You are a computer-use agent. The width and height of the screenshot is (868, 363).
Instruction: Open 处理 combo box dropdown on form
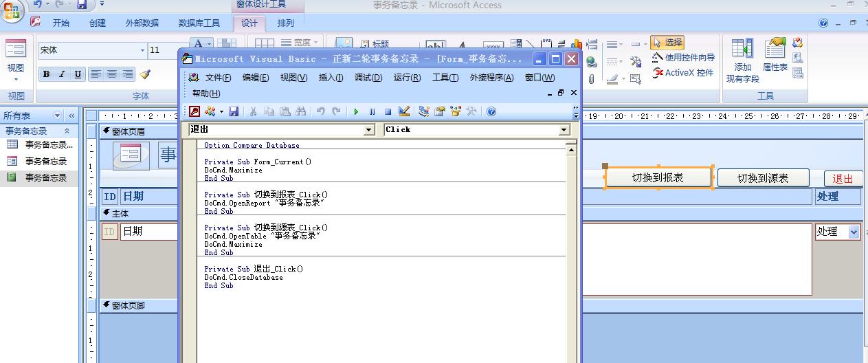(854, 232)
